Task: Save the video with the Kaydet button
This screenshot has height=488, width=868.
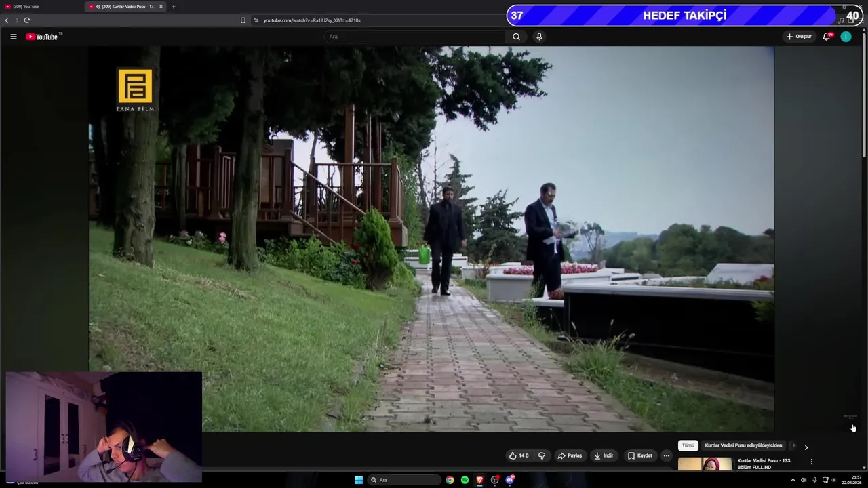Action: [639, 455]
